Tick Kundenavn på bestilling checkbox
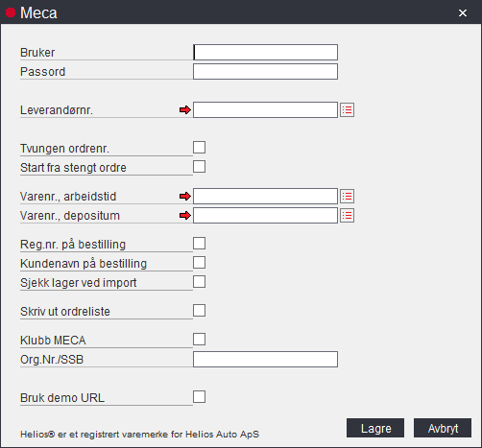The height and width of the screenshot is (448, 482). coord(199,263)
